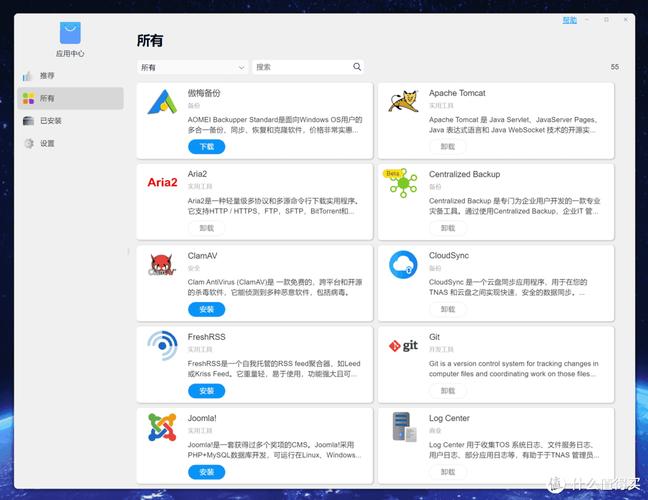Click the git logo icon
The height and width of the screenshot is (500, 648).
click(403, 345)
